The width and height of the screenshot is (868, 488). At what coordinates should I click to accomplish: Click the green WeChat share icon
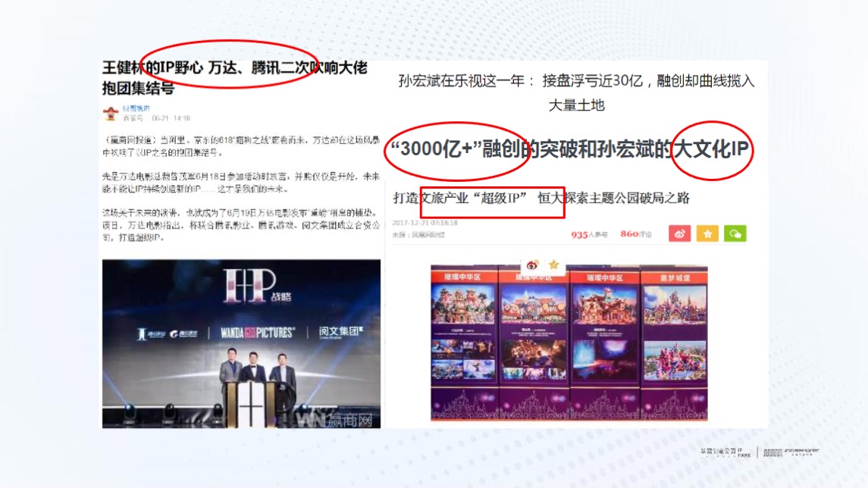(735, 233)
